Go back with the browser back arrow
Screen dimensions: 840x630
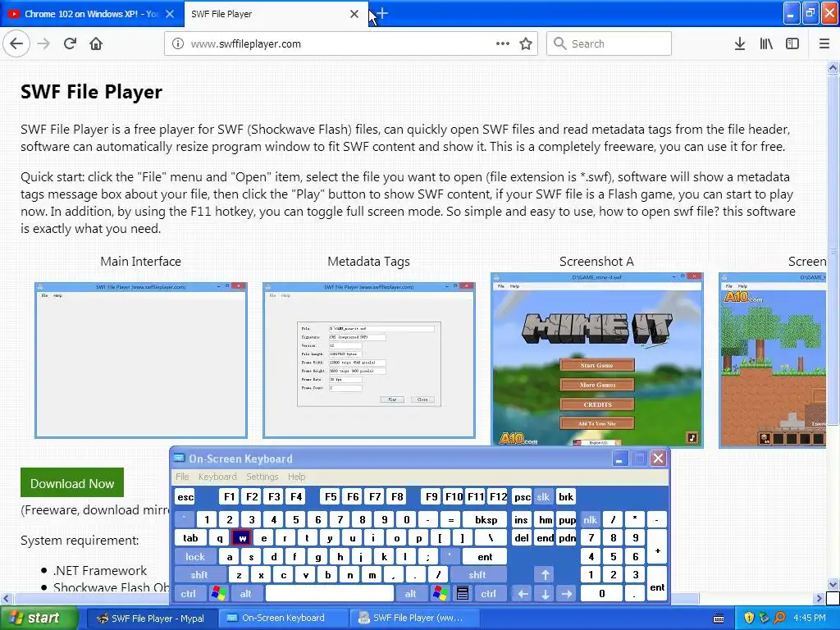point(16,43)
